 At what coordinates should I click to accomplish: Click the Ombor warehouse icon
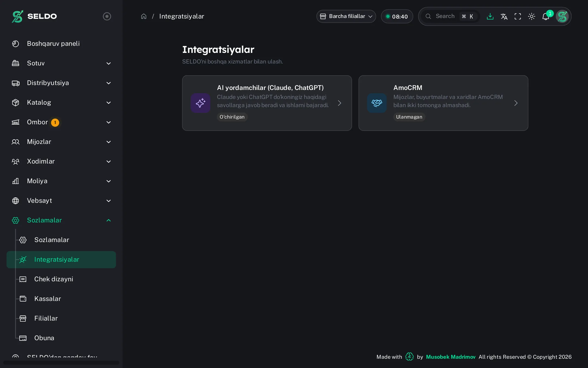[16, 122]
